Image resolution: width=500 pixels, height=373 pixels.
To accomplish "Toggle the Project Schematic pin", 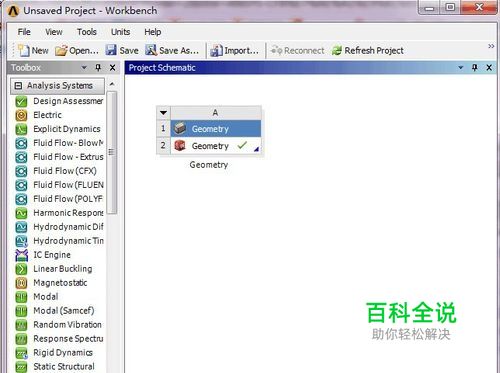I will [475, 68].
